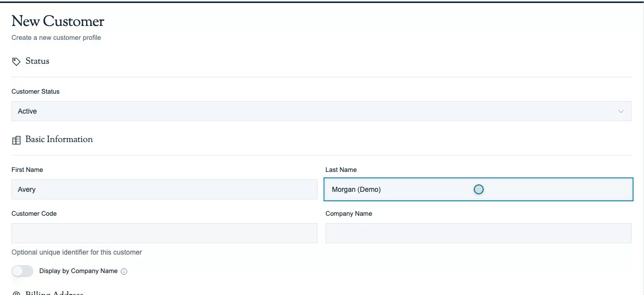This screenshot has height=295, width=644.
Task: Click the info icon next to Display by Company Name
Action: 124,272
